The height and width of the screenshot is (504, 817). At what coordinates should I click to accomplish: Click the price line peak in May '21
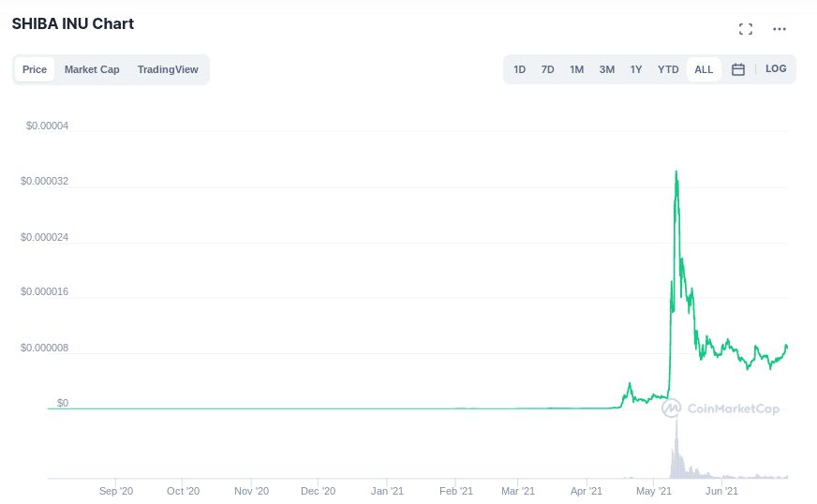click(676, 171)
